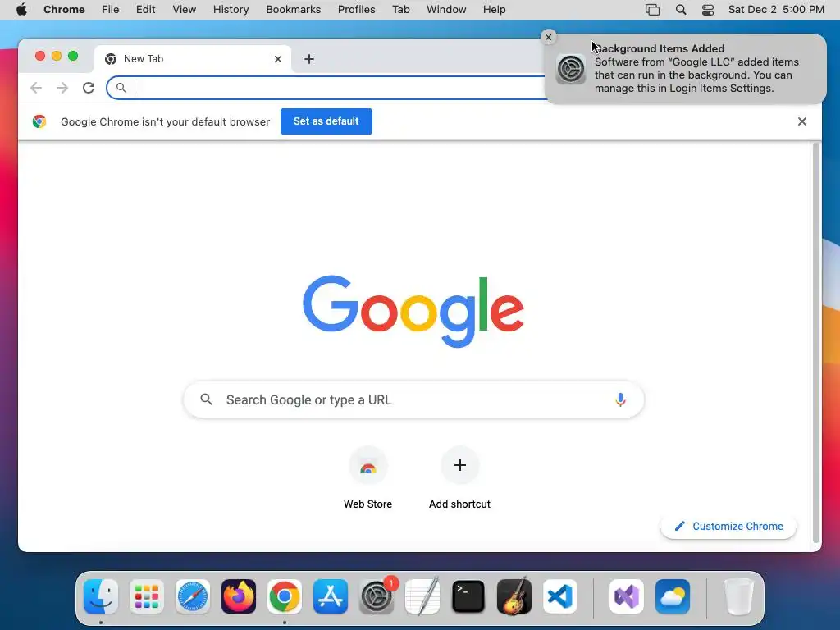The width and height of the screenshot is (840, 630).
Task: Open the Edit menu
Action: click(x=146, y=10)
